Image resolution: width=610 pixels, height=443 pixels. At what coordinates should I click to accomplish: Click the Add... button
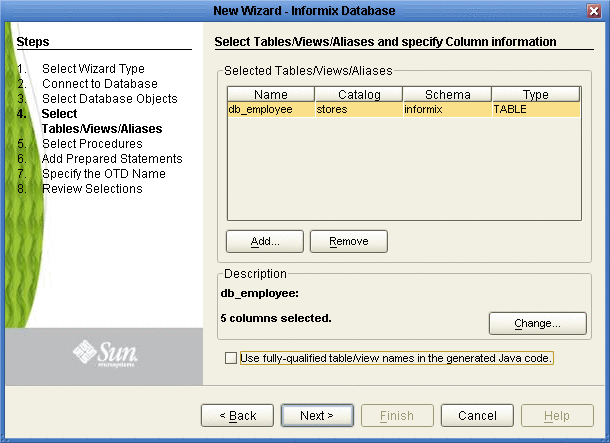(265, 241)
